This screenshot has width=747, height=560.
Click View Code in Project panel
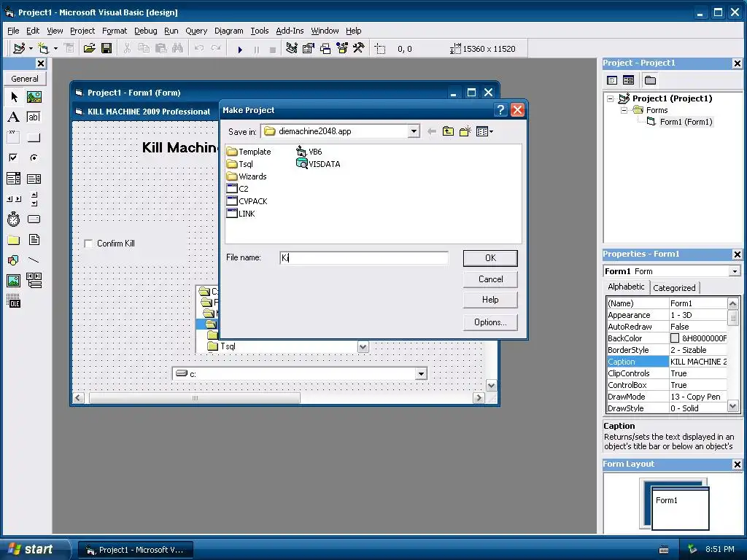(612, 80)
